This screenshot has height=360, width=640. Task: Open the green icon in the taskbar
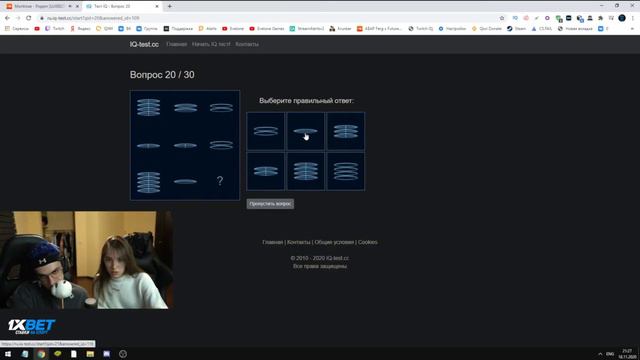[x=58, y=354]
